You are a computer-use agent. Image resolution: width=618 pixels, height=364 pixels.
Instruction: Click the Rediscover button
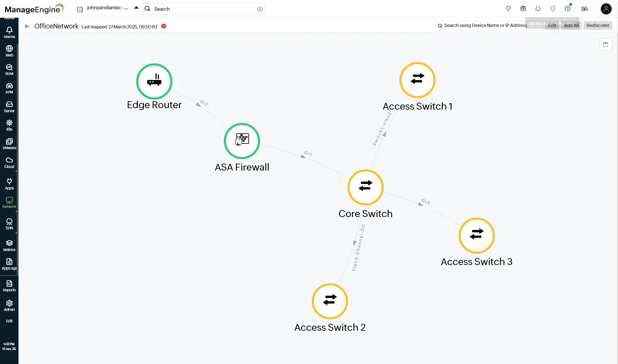point(598,25)
